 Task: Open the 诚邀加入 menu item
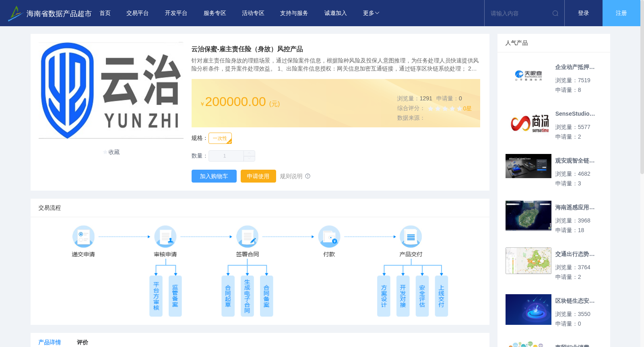tap(336, 13)
